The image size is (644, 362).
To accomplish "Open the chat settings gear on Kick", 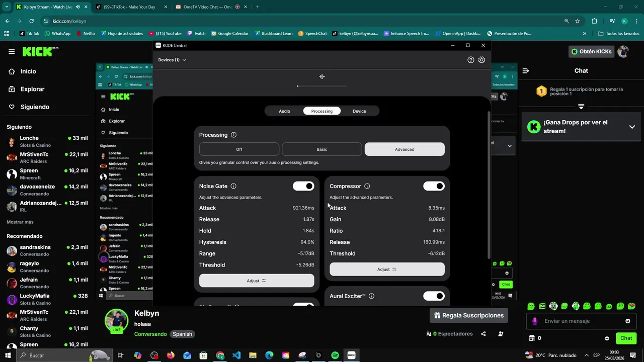I will (607, 338).
